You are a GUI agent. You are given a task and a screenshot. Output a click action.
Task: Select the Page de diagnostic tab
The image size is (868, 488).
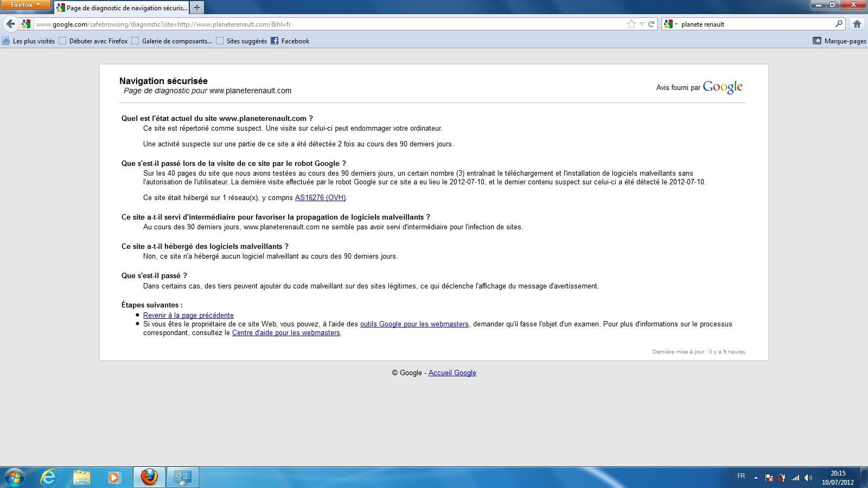pyautogui.click(x=122, y=8)
